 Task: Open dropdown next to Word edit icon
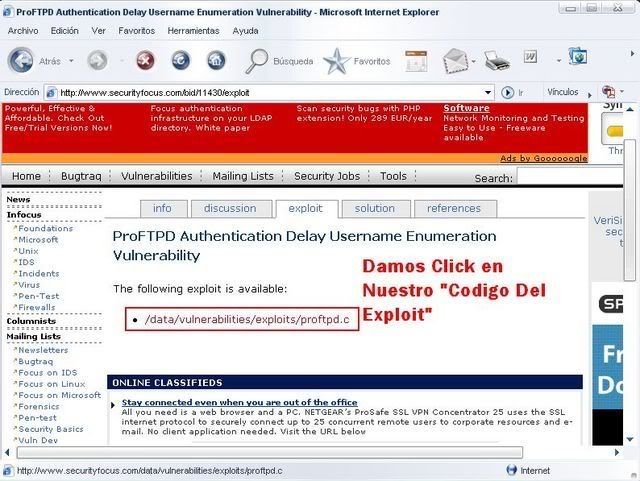click(x=559, y=61)
